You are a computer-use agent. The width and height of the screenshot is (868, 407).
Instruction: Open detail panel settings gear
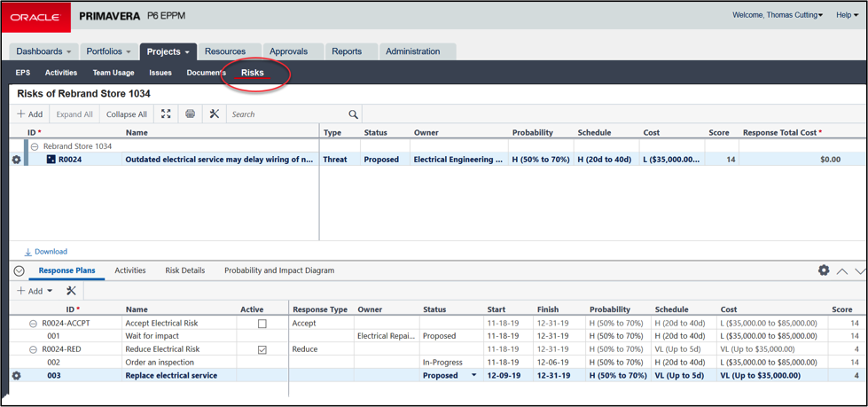[824, 270]
